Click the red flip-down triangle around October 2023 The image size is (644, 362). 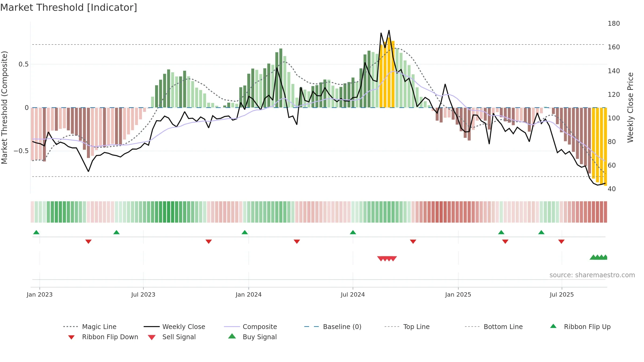point(208,242)
